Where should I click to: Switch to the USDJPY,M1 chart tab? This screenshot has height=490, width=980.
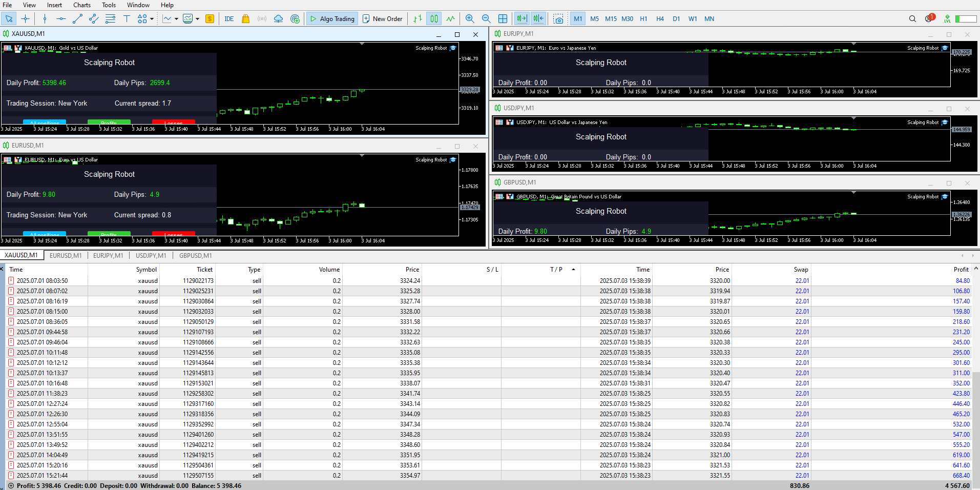[151, 255]
